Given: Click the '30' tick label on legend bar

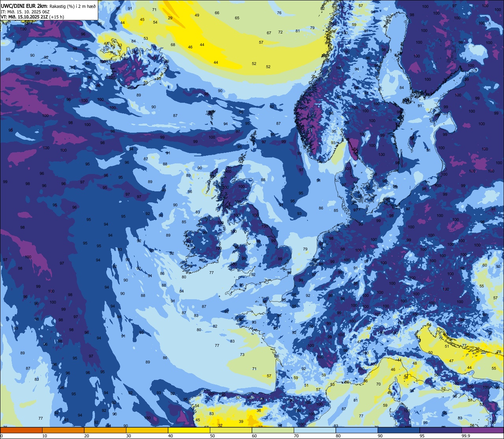Looking at the screenshot, I should tap(128, 436).
